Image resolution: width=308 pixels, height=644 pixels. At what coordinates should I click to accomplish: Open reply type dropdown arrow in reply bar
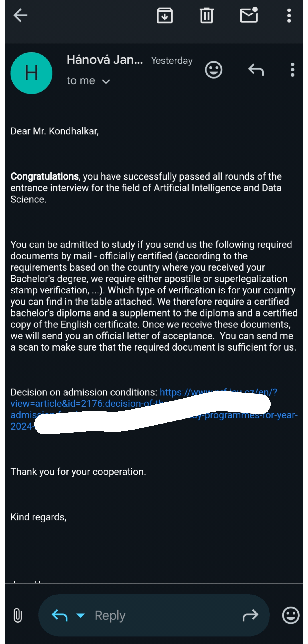(81, 615)
